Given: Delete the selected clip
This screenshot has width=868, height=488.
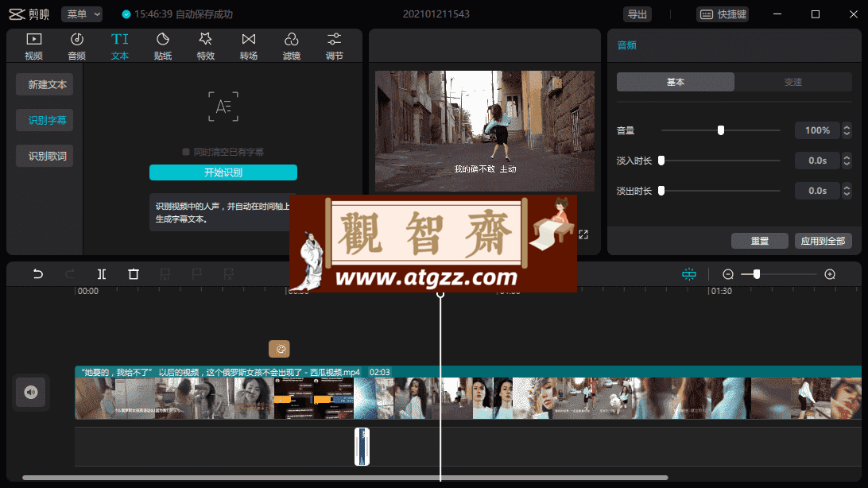Looking at the screenshot, I should point(134,274).
